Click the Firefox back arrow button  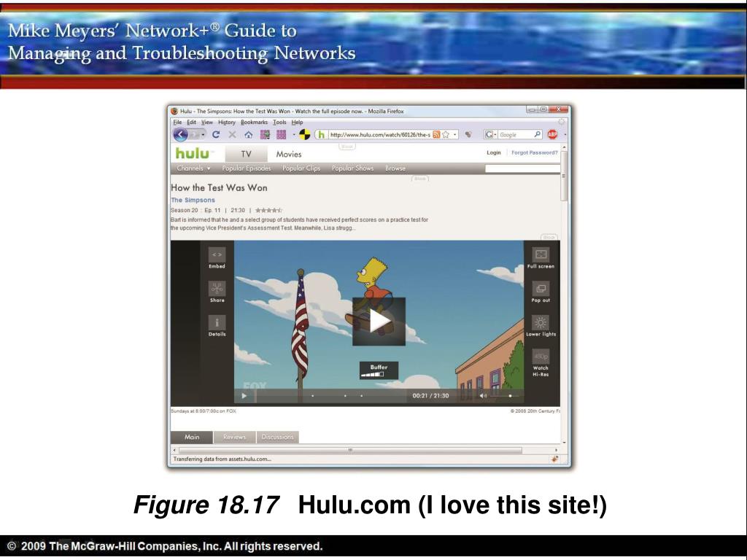pyautogui.click(x=180, y=135)
